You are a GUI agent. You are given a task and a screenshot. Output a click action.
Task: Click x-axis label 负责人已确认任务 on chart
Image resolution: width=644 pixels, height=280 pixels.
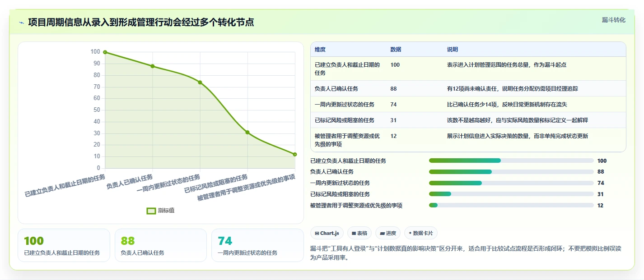pyautogui.click(x=130, y=181)
